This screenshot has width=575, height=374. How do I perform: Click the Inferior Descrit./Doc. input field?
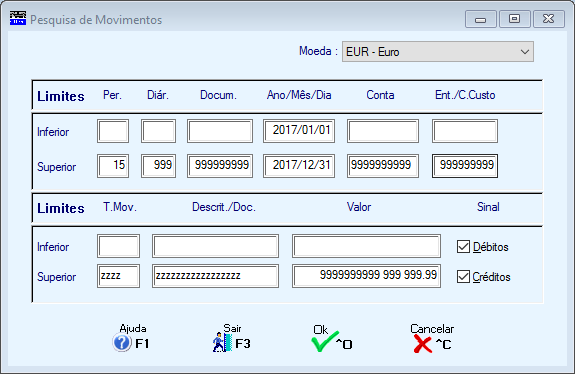click(215, 246)
